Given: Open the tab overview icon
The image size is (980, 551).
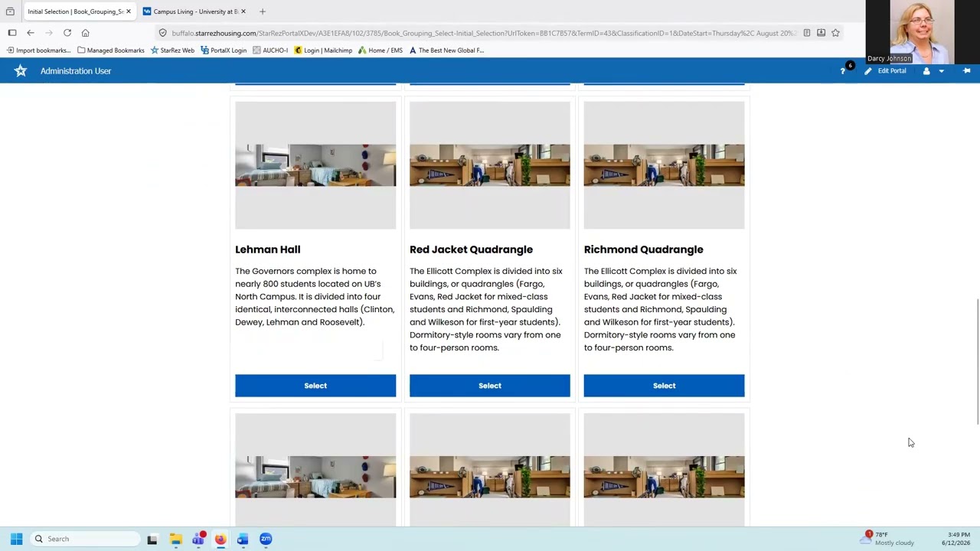Looking at the screenshot, I should pyautogui.click(x=10, y=11).
